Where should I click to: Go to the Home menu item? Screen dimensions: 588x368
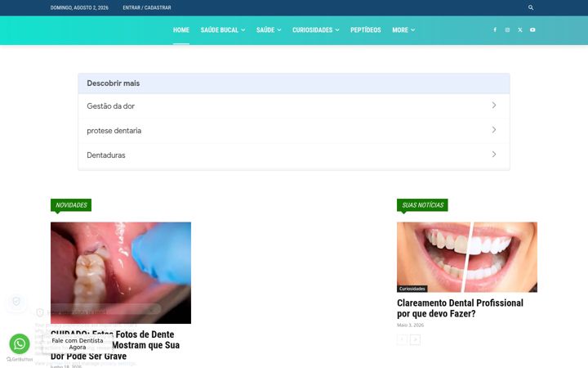tap(180, 30)
